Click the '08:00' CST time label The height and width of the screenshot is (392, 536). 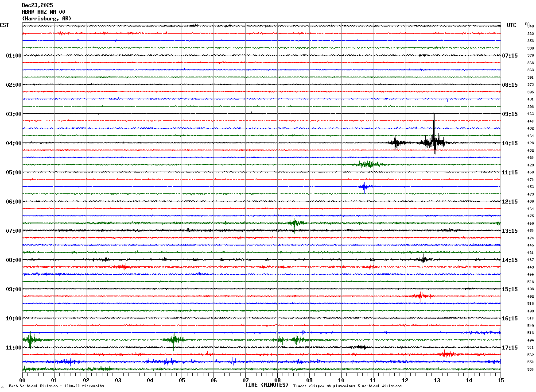coord(14,260)
